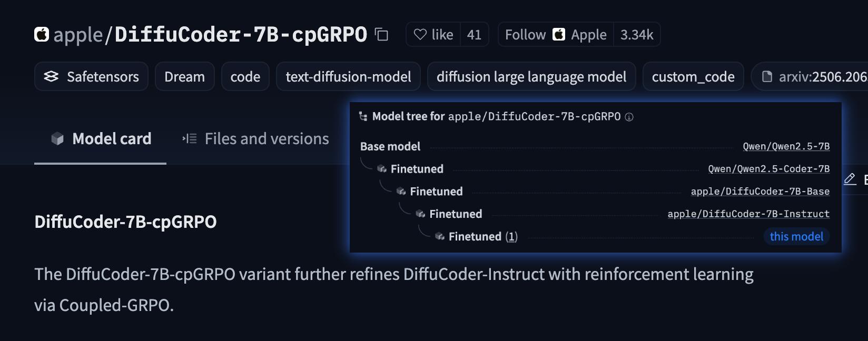The width and height of the screenshot is (868, 341).
Task: Open the Base model row in the tree
Action: coord(390,146)
